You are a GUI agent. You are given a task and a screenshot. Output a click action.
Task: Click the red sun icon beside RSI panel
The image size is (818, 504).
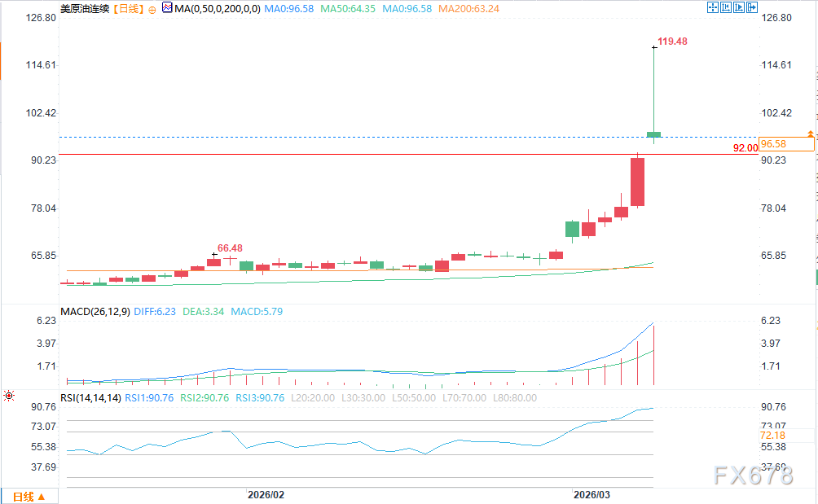pyautogui.click(x=9, y=396)
